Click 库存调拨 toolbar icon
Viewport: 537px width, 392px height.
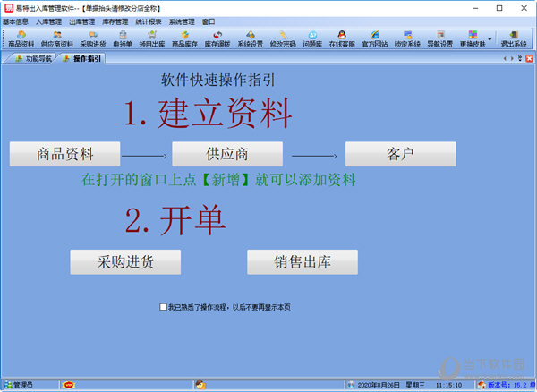[217, 38]
